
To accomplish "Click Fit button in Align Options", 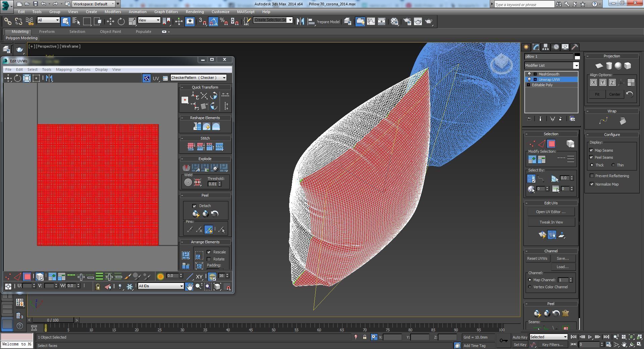I will tap(597, 94).
